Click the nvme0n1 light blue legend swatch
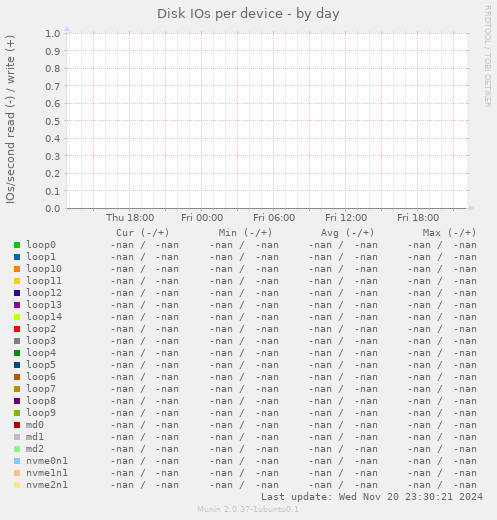 tap(17, 461)
